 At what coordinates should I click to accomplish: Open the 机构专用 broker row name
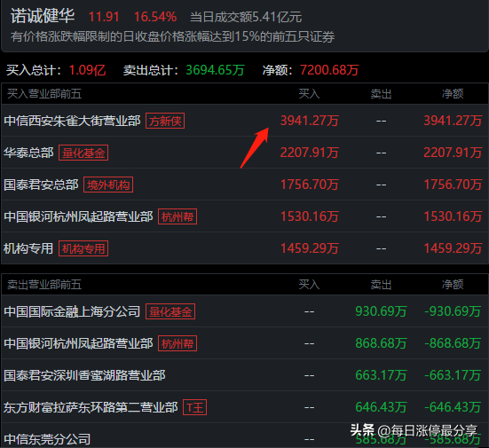pos(28,248)
